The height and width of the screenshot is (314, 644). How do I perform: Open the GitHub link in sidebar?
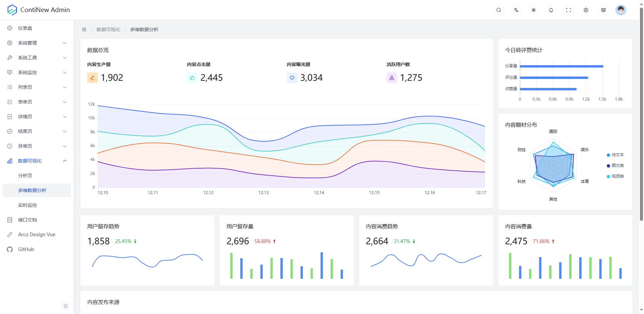tap(26, 249)
